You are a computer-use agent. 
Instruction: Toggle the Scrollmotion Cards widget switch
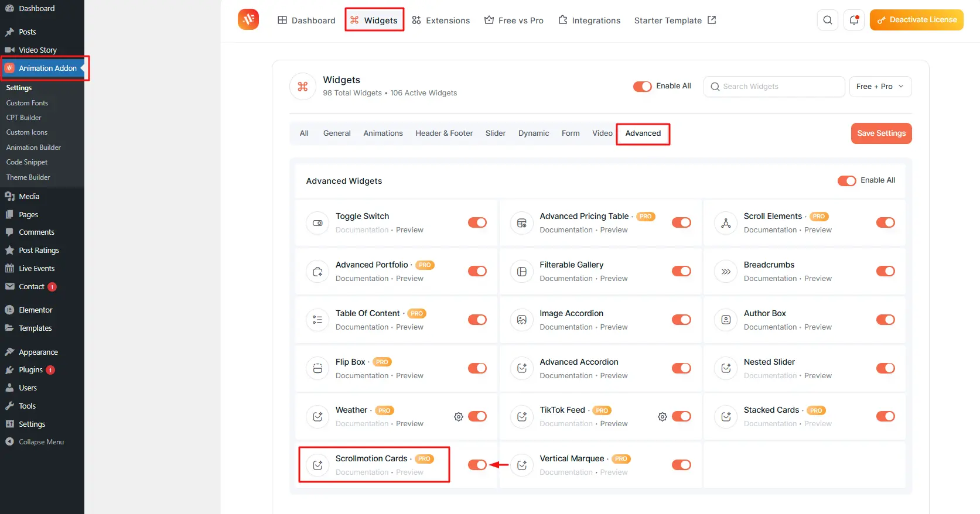[477, 465]
